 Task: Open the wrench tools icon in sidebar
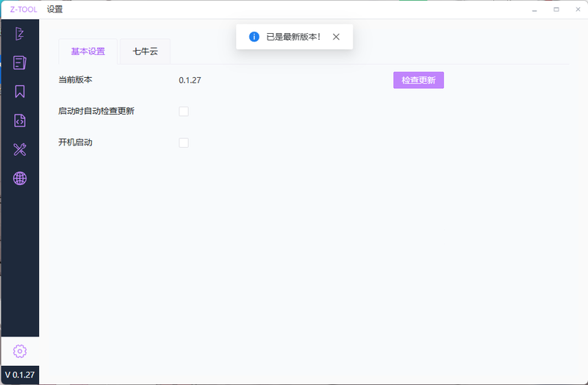(x=20, y=150)
